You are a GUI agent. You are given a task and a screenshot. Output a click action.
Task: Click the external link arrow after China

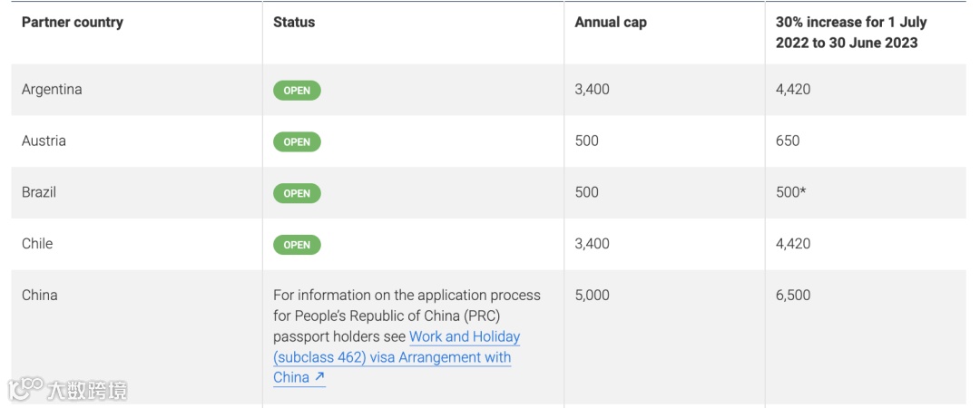pyautogui.click(x=319, y=378)
